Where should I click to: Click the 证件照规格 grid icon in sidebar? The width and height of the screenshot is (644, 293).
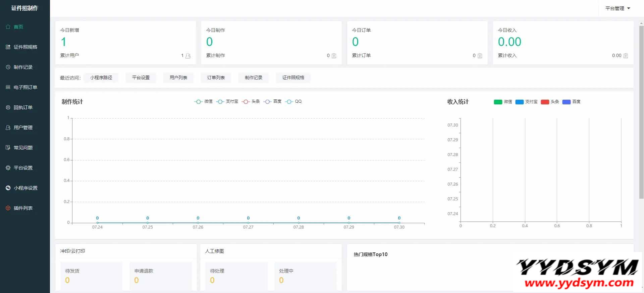(x=8, y=47)
